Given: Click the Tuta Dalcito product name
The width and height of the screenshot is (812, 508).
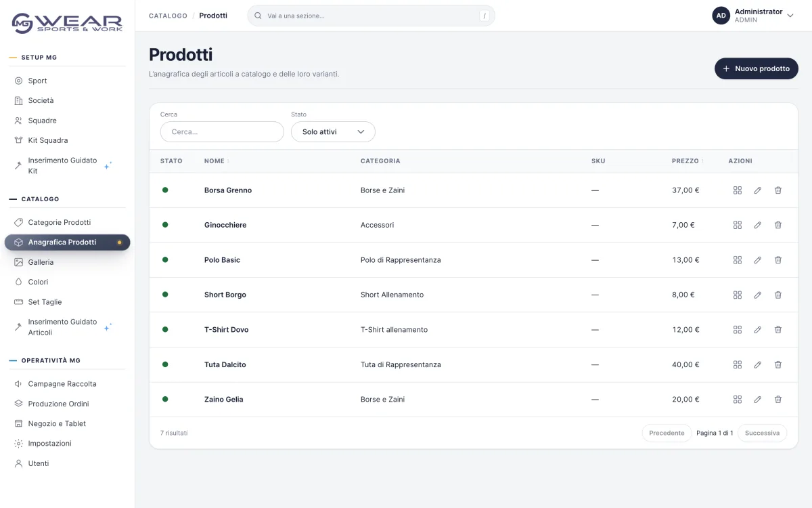Looking at the screenshot, I should pos(225,364).
